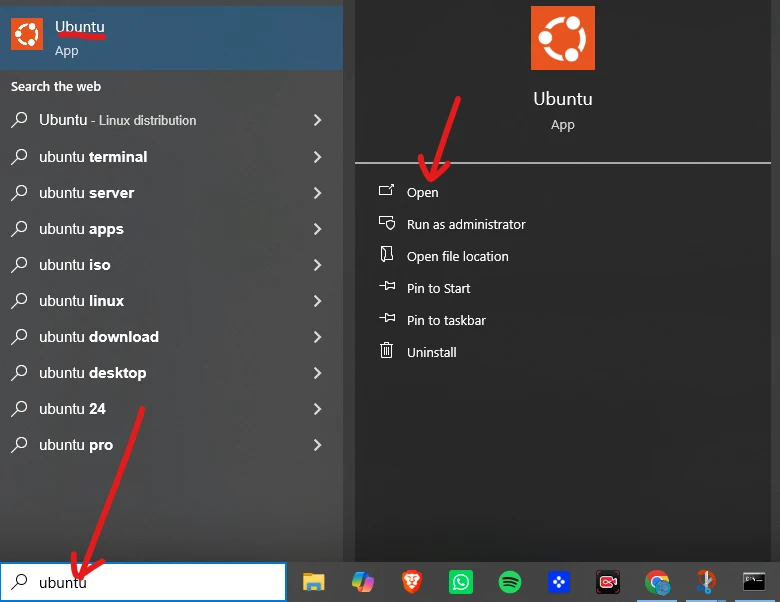Open Snipping Tool from the taskbar
Screen dimensions: 780x602
(x=705, y=582)
